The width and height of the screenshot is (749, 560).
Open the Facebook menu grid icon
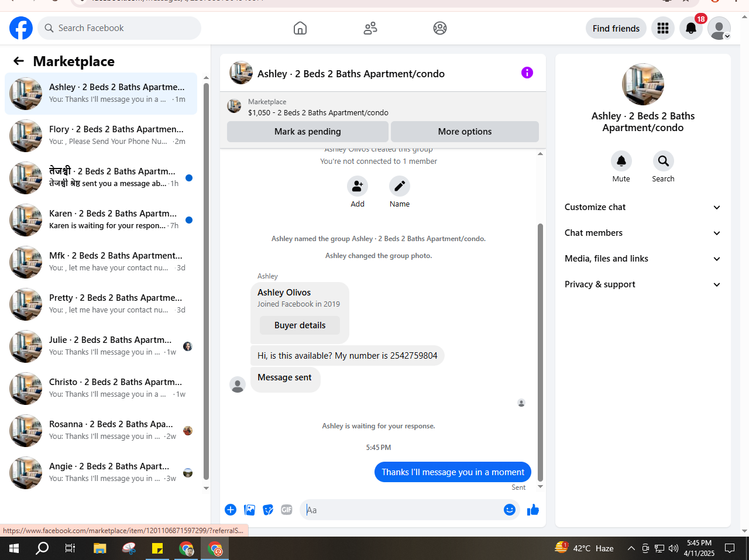click(663, 28)
